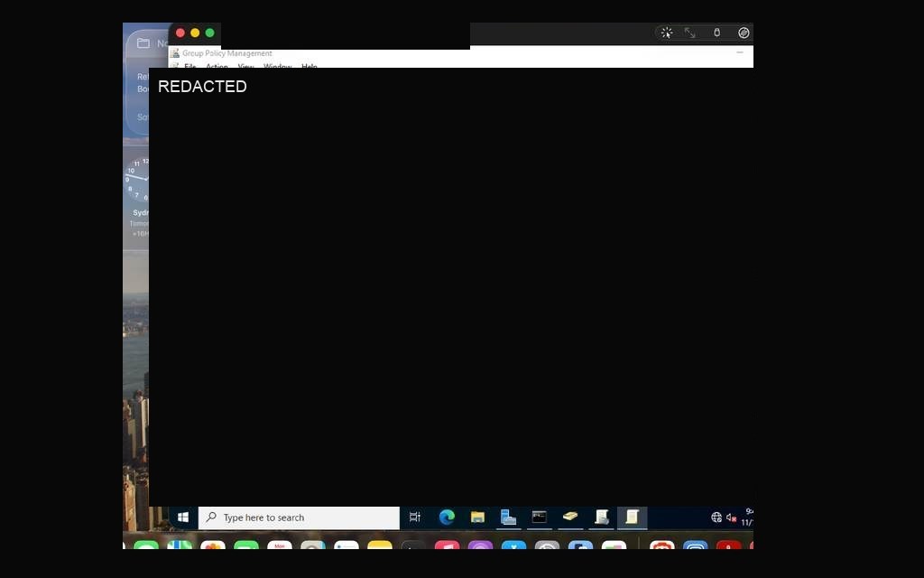Image resolution: width=924 pixels, height=578 pixels.
Task: Open the Window menu in Group Policy Management
Action: pyautogui.click(x=278, y=66)
